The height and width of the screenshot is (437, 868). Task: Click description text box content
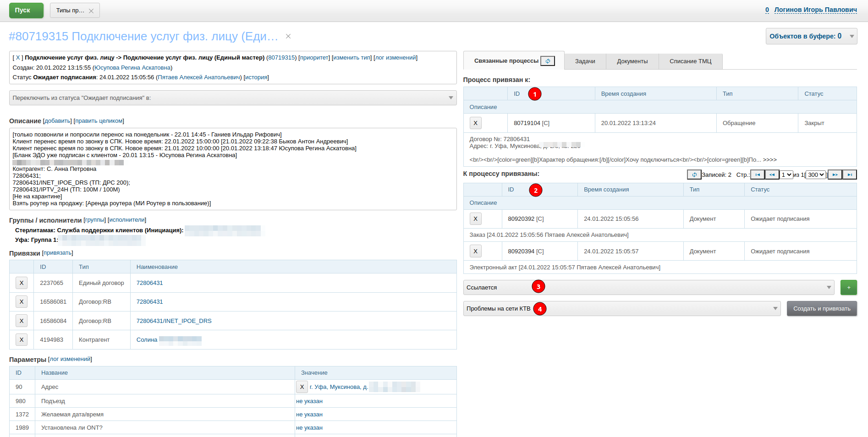coord(233,169)
